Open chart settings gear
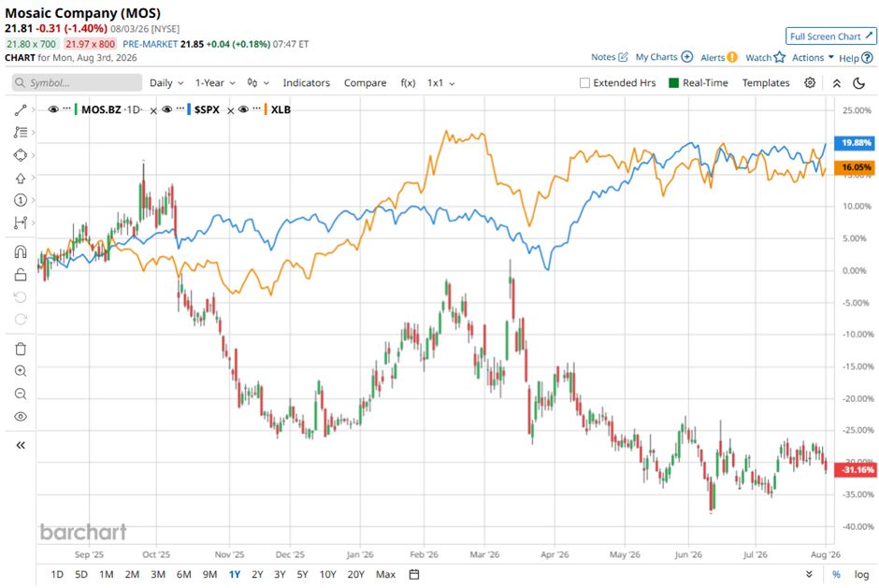 pos(810,83)
